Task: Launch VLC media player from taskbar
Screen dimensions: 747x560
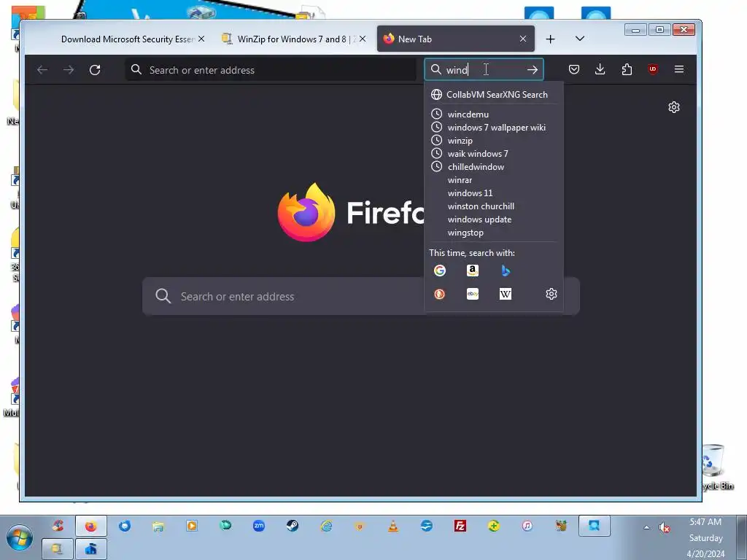Action: (x=393, y=526)
